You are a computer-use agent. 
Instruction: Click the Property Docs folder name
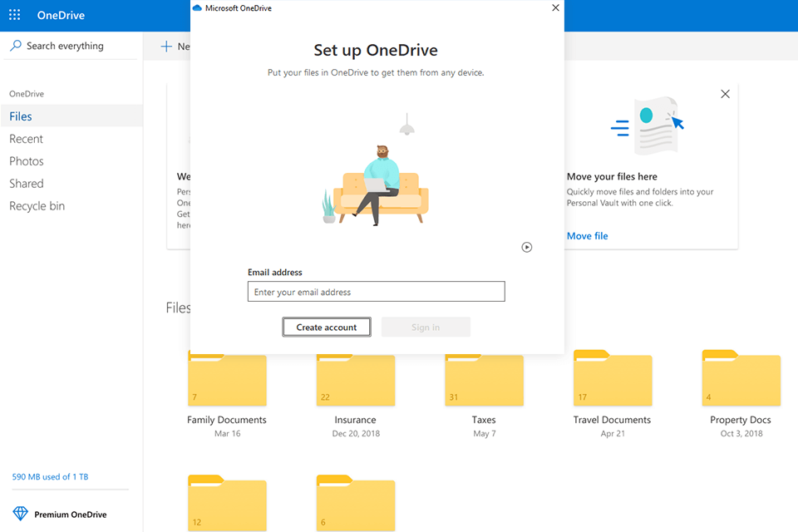pos(741,420)
